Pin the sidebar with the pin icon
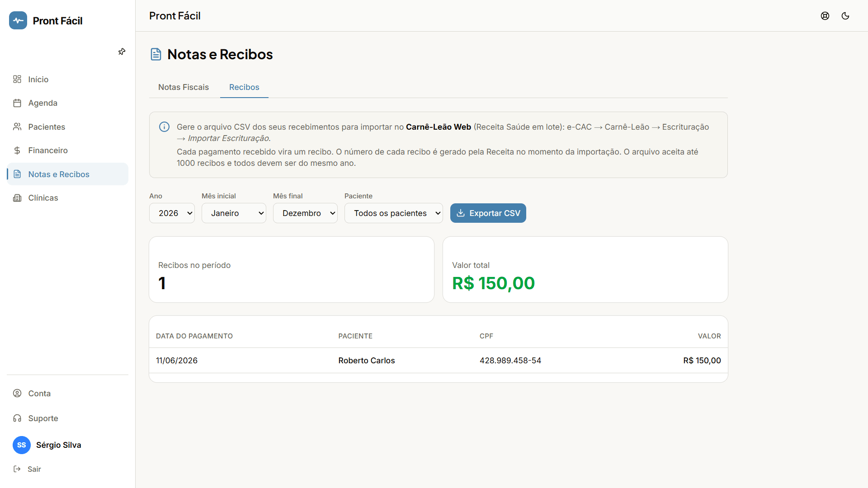This screenshot has height=488, width=868. [x=122, y=52]
